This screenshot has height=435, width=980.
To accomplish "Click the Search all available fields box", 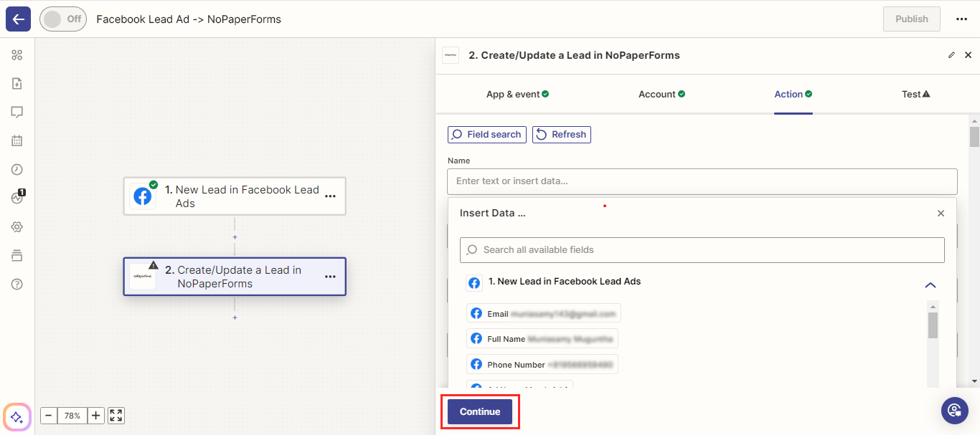I will (702, 250).
